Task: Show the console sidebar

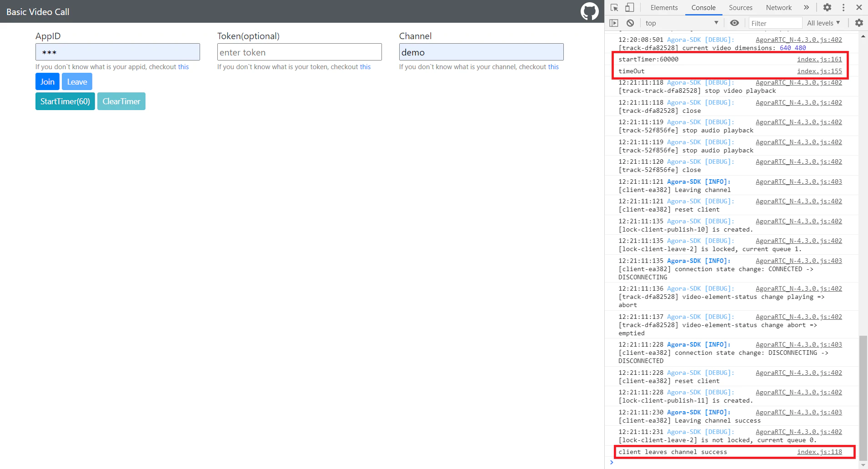Action: (x=614, y=23)
